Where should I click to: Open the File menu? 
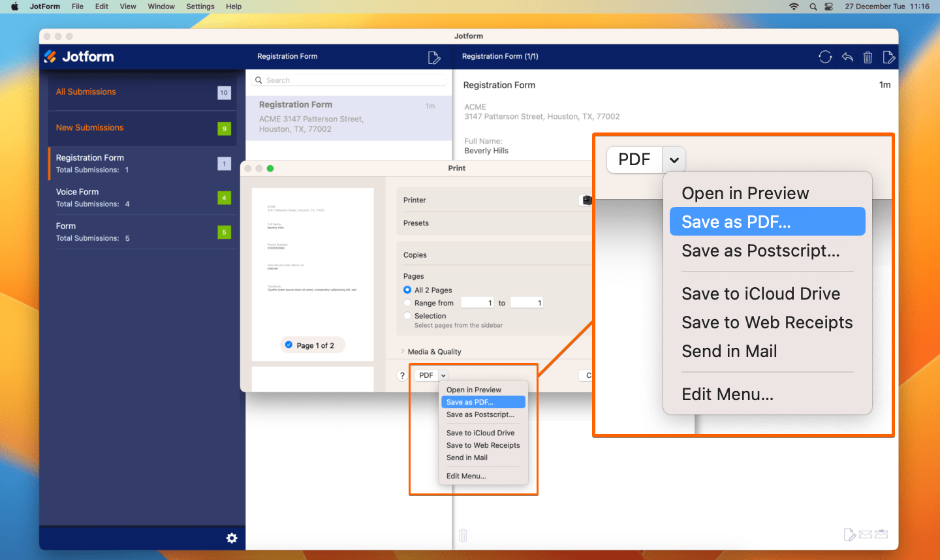click(78, 7)
